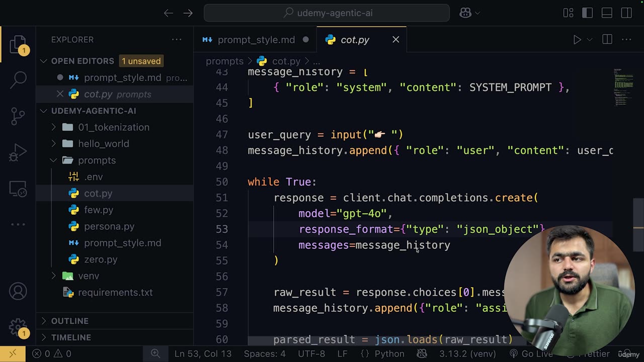
Task: Select Python interpreter 3.13.2 (venv)
Action: tap(467, 354)
